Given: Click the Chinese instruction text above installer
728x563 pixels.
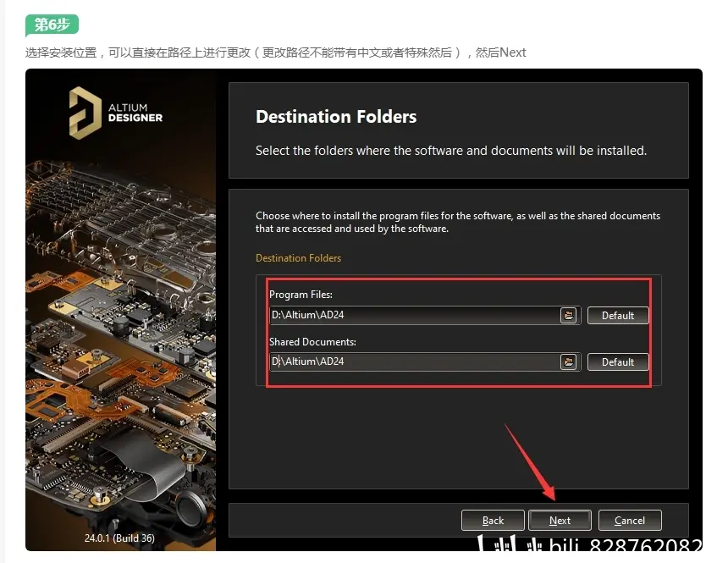Looking at the screenshot, I should 275,52.
